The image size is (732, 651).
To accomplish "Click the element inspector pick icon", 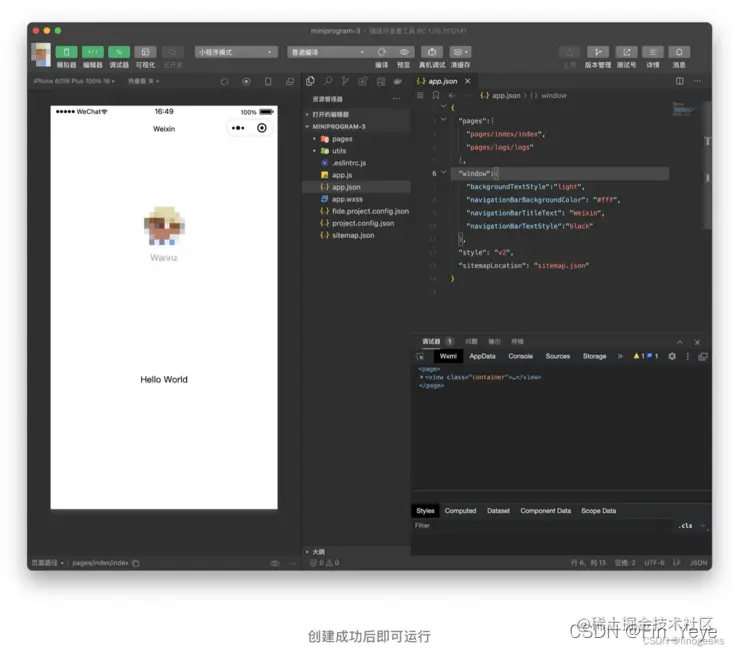I will tap(420, 357).
